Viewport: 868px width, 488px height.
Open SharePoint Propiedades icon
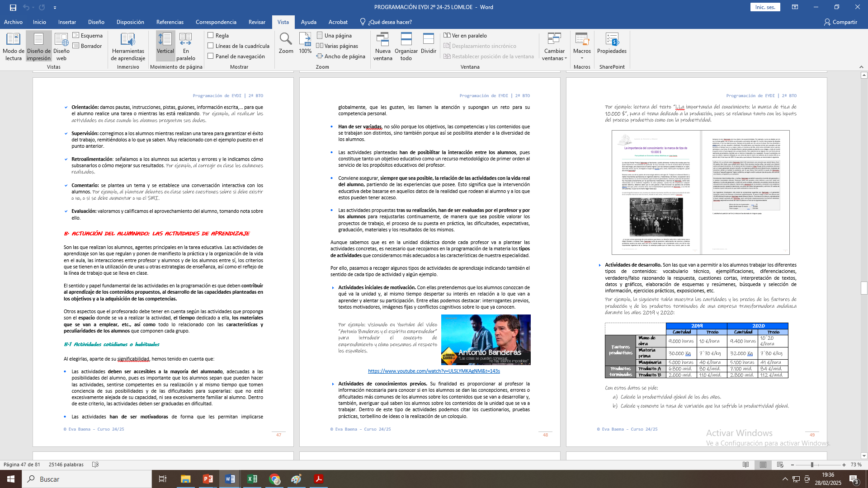pos(612,40)
